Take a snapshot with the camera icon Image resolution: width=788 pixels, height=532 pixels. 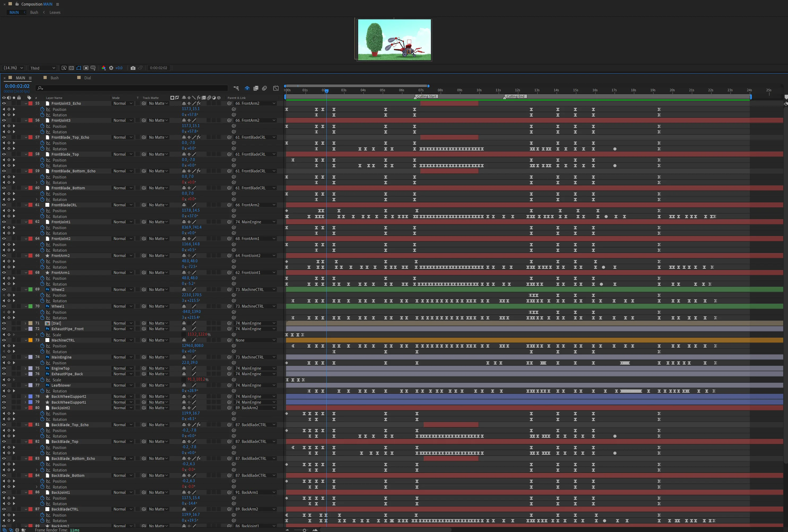(133, 68)
